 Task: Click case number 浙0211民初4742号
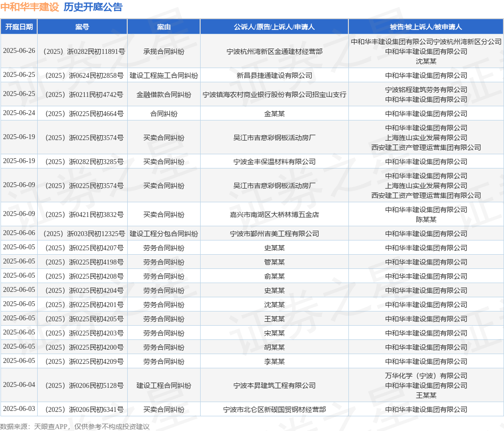84,95
